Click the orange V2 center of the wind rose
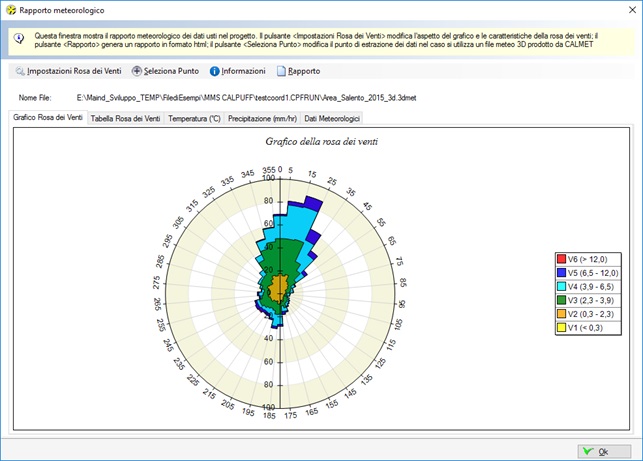The height and width of the screenshot is (461, 643). click(278, 288)
